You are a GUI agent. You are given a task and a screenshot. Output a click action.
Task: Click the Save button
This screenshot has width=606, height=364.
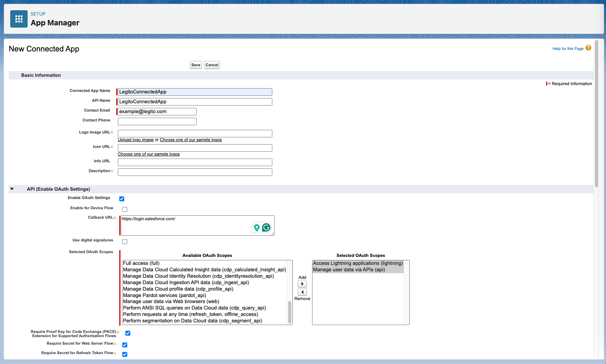pyautogui.click(x=196, y=65)
